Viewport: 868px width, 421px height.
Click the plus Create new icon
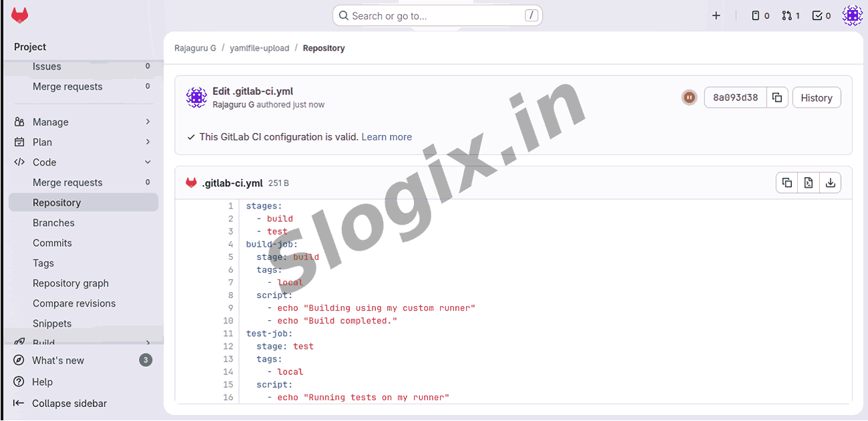(716, 15)
